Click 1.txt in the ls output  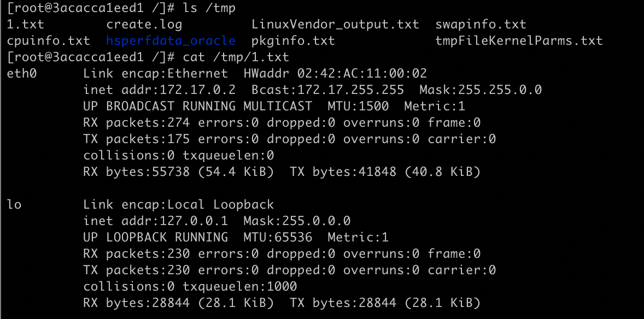point(25,25)
